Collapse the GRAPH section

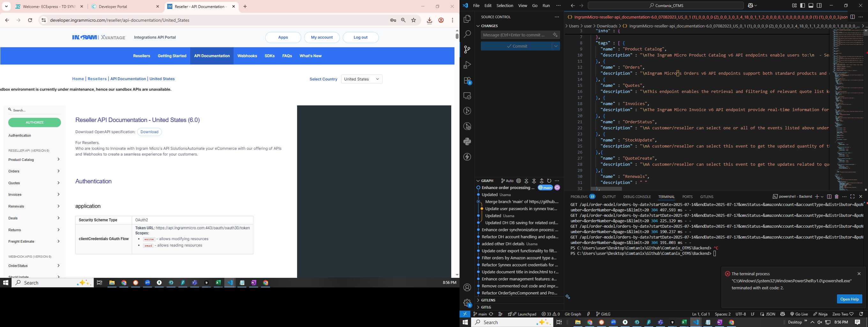tap(484, 181)
